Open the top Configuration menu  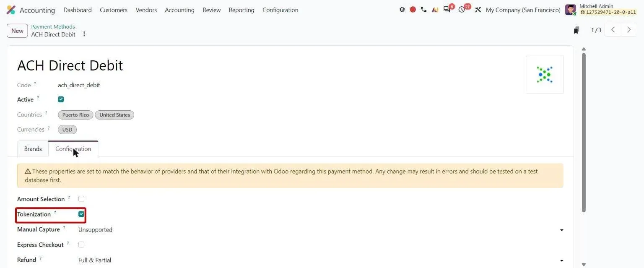(280, 10)
